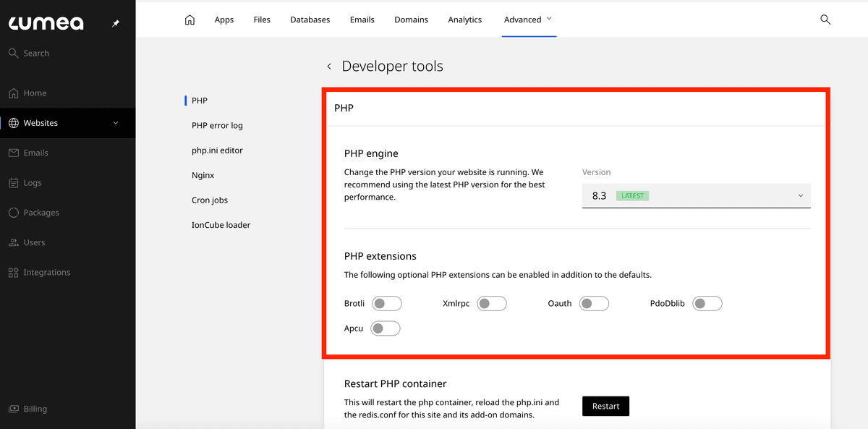
Task: Click the Emails envelope icon in the sidebar
Action: [14, 153]
